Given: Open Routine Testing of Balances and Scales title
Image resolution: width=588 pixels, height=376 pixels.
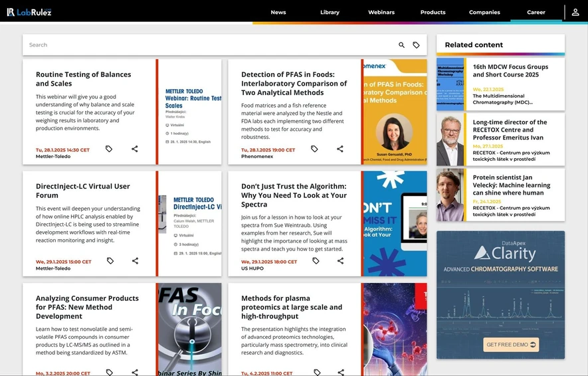Looking at the screenshot, I should (x=83, y=79).
